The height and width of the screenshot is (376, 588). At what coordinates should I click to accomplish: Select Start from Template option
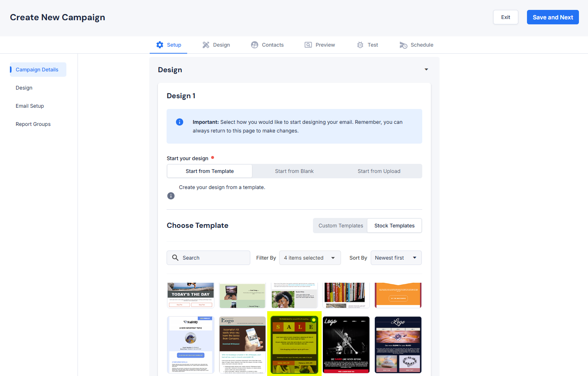pyautogui.click(x=209, y=171)
